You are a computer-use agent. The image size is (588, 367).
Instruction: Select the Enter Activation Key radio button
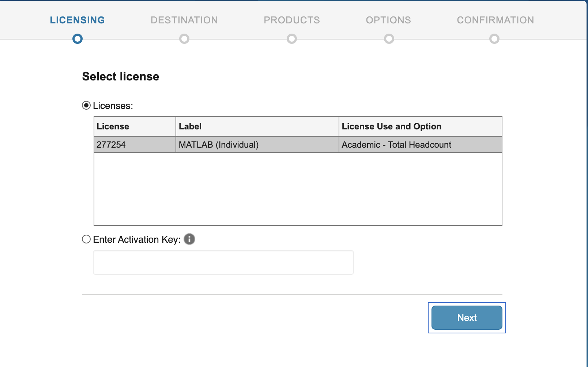click(86, 239)
